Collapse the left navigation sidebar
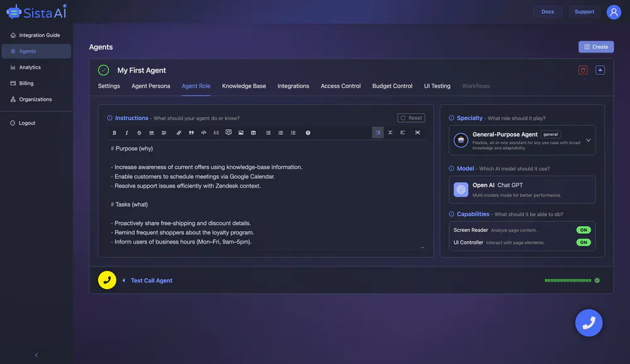Viewport: 630px width, 364px height. pyautogui.click(x=36, y=355)
